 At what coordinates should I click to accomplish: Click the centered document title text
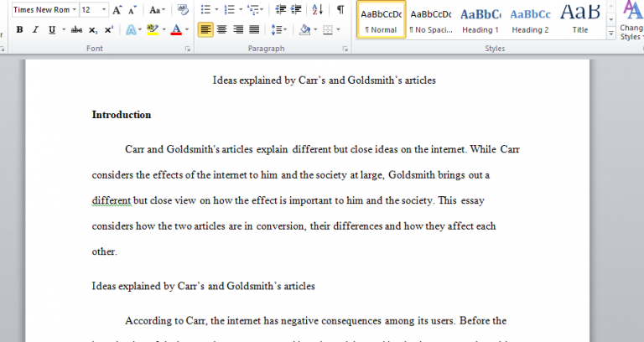[x=324, y=80]
